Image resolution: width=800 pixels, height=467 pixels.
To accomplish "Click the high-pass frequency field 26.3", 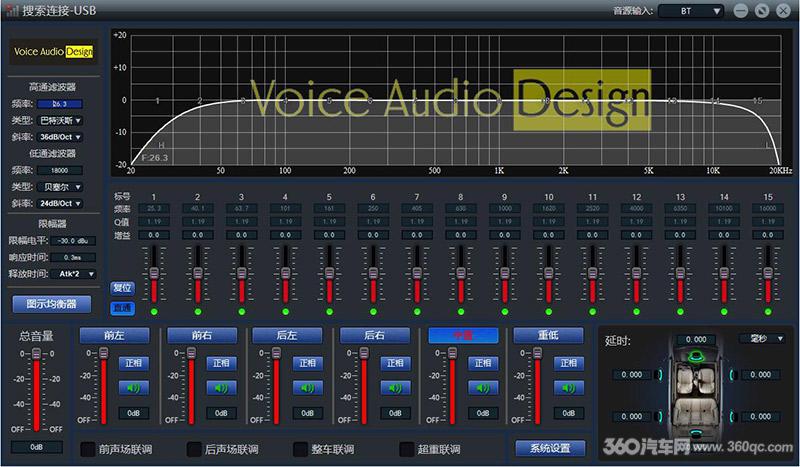I will click(x=60, y=104).
